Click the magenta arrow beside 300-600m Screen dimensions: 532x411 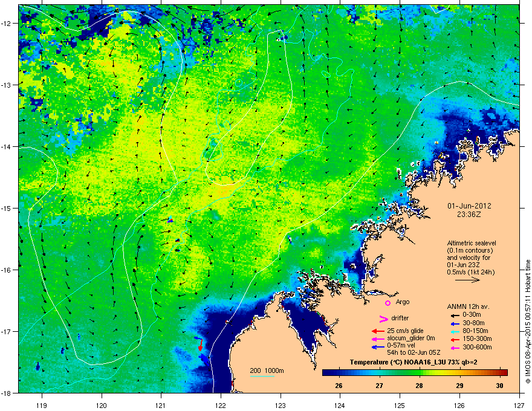click(x=455, y=348)
